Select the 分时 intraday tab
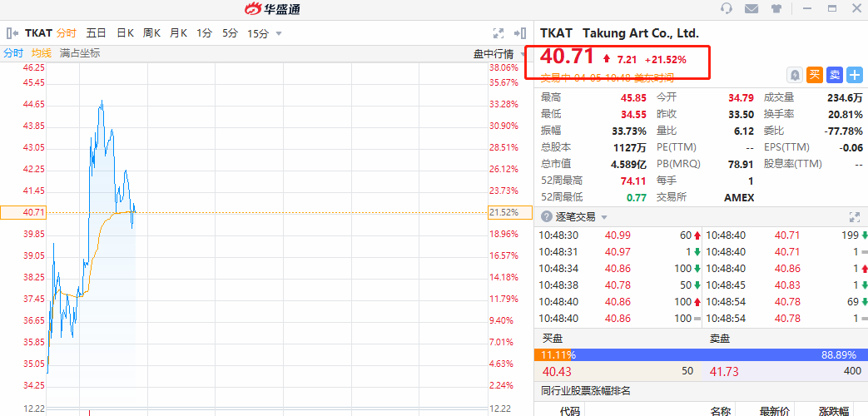 point(66,33)
